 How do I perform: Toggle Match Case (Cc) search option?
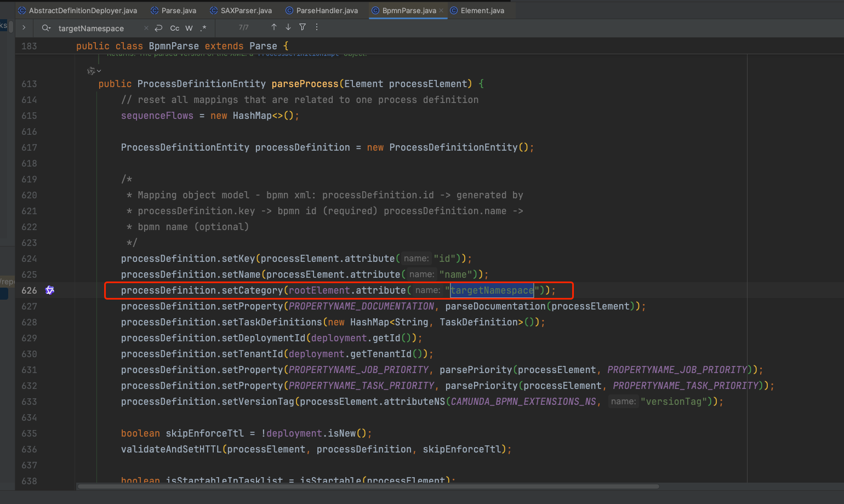(x=175, y=28)
